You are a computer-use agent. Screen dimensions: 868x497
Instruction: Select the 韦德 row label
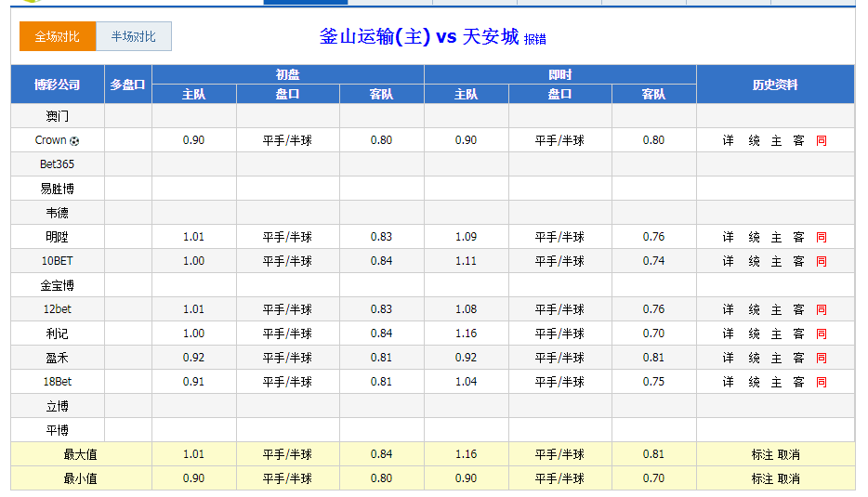pos(57,213)
